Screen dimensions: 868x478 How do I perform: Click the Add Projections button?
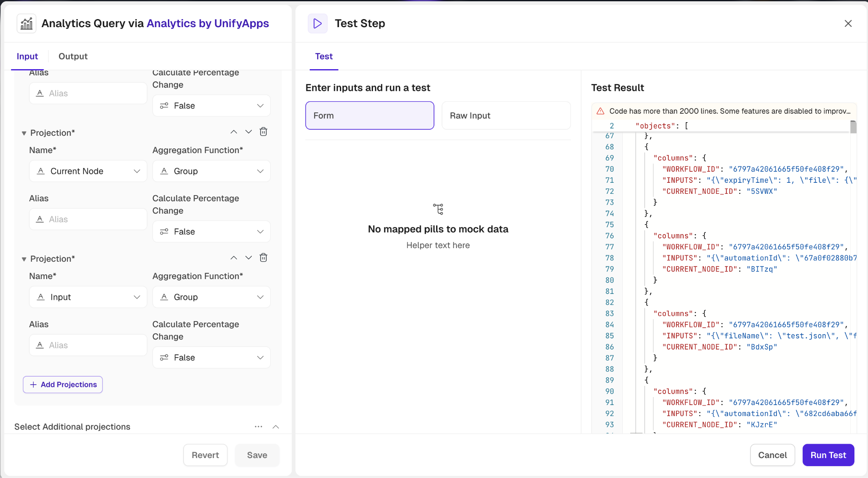[x=63, y=385]
